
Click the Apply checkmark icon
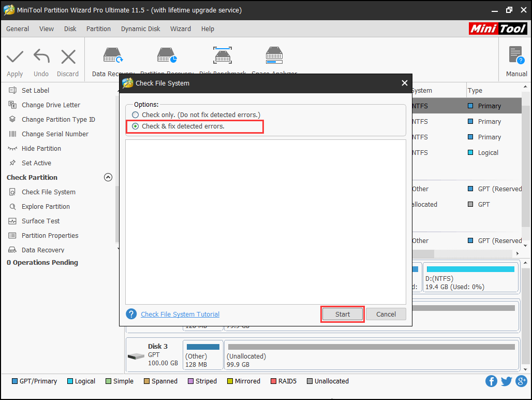pyautogui.click(x=15, y=56)
